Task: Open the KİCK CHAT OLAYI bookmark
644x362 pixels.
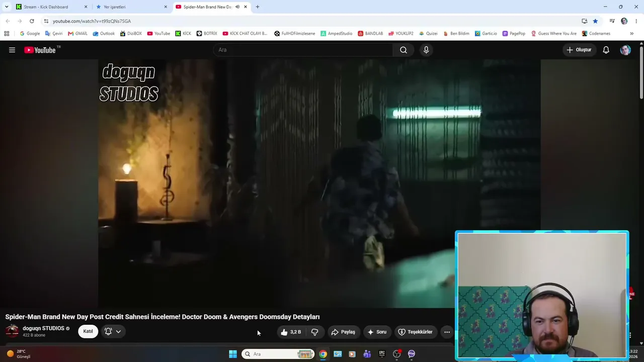Action: pos(245,34)
